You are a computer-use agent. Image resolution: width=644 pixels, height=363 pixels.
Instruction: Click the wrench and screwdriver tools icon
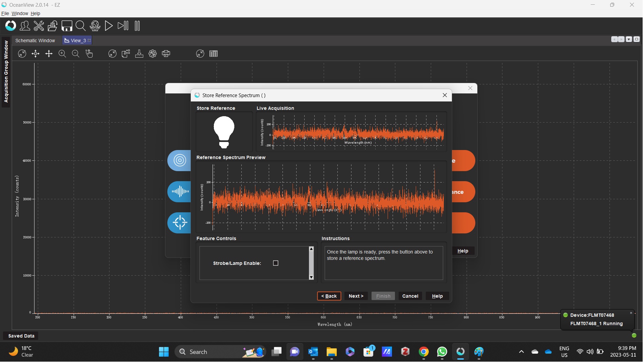[39, 26]
